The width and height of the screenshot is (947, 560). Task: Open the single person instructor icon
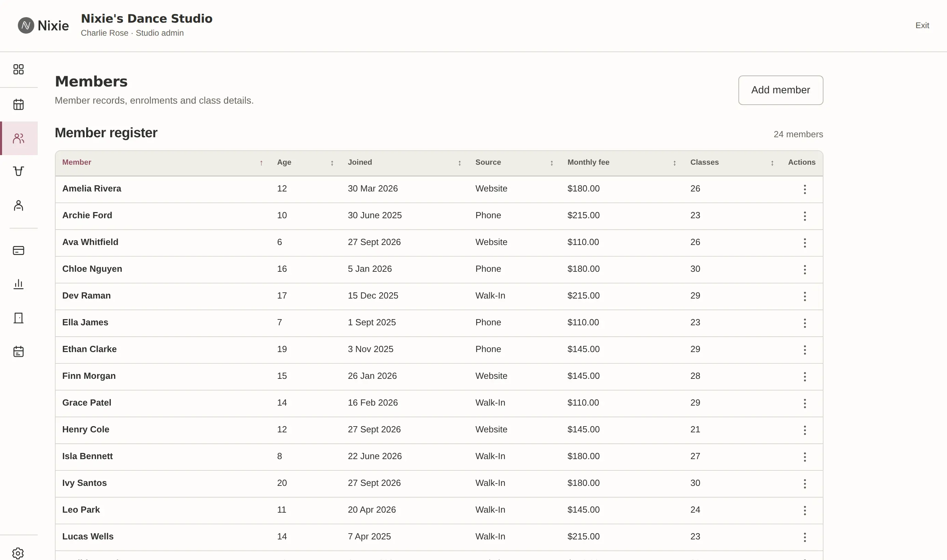click(19, 206)
